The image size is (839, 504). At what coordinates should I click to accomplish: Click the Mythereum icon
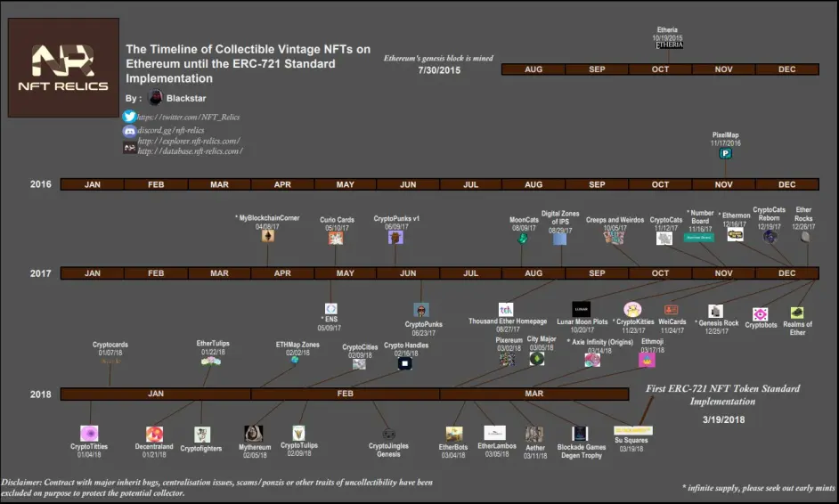pyautogui.click(x=254, y=434)
